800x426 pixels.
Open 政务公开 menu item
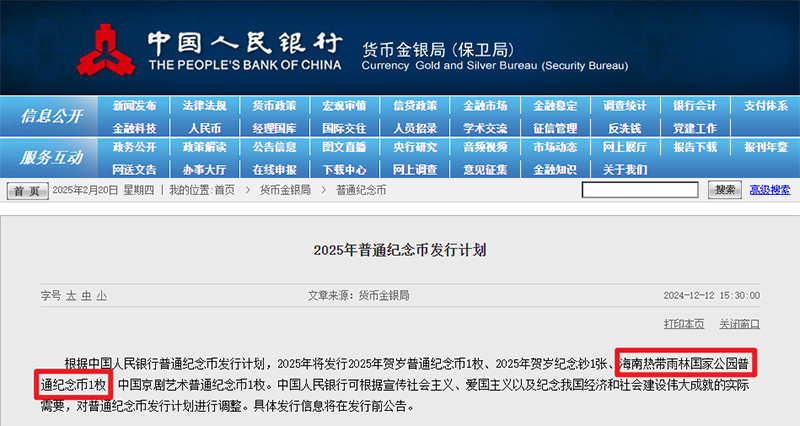134,147
